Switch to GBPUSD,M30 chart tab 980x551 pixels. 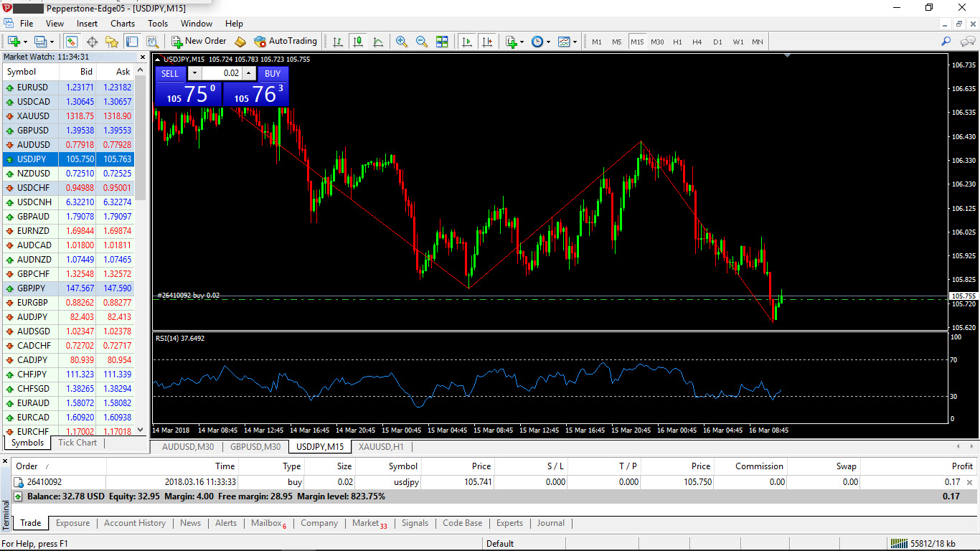(x=255, y=447)
